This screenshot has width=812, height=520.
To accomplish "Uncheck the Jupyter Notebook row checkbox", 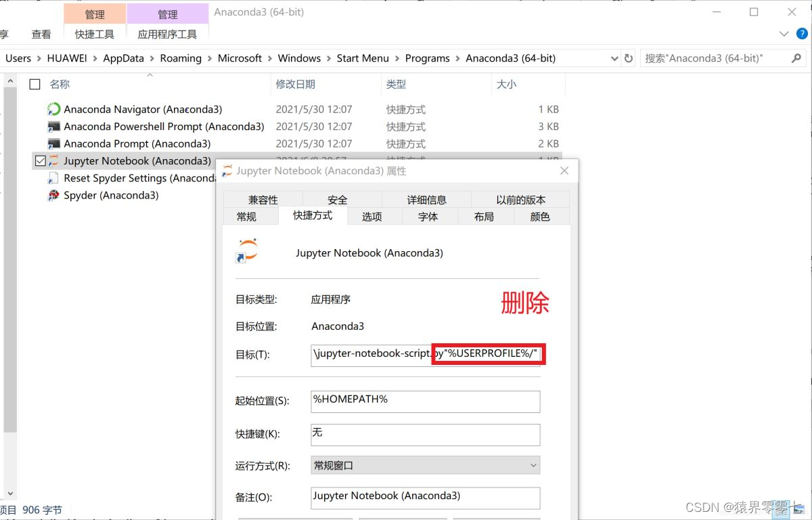I will tap(40, 161).
